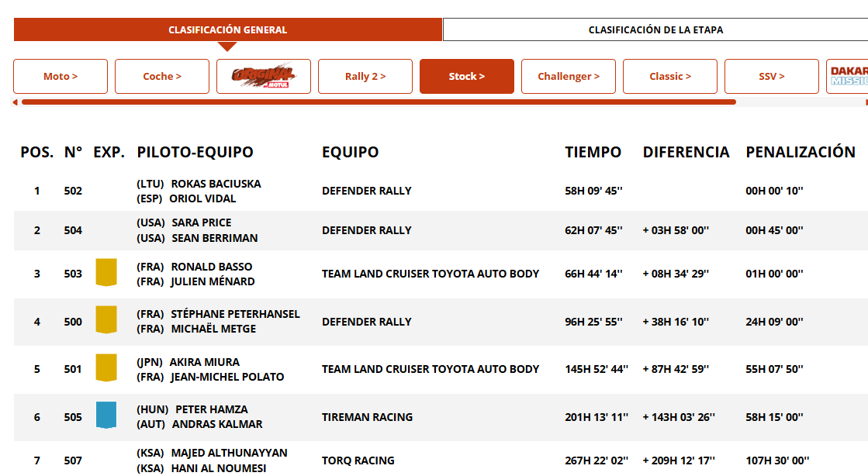This screenshot has height=476, width=868.
Task: Click the N° column header
Action: point(73,152)
